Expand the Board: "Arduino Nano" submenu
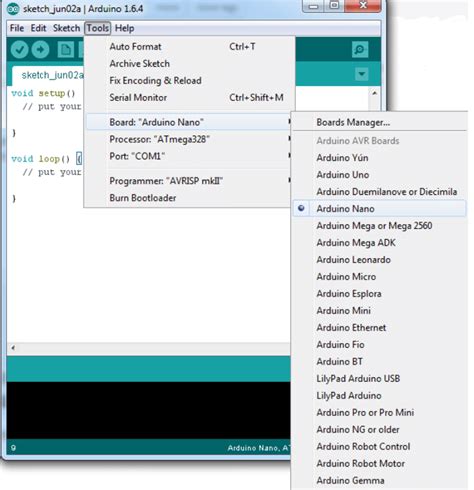Screen dimensions: 474x490 pyautogui.click(x=189, y=122)
